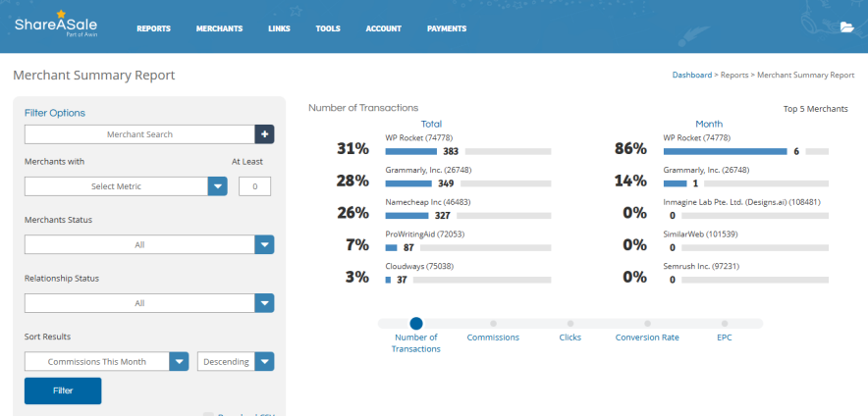
Task: Select the Number of Transactions chart dot
Action: click(416, 323)
